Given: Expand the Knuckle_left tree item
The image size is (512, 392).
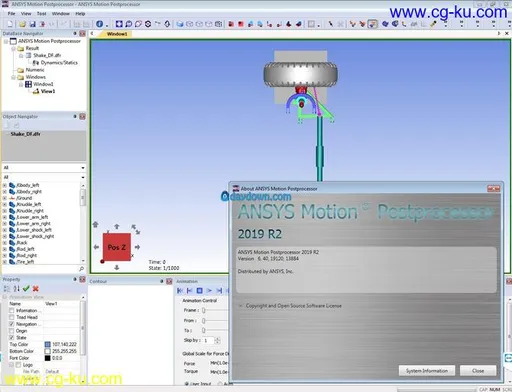Looking at the screenshot, I should pos(5,204).
